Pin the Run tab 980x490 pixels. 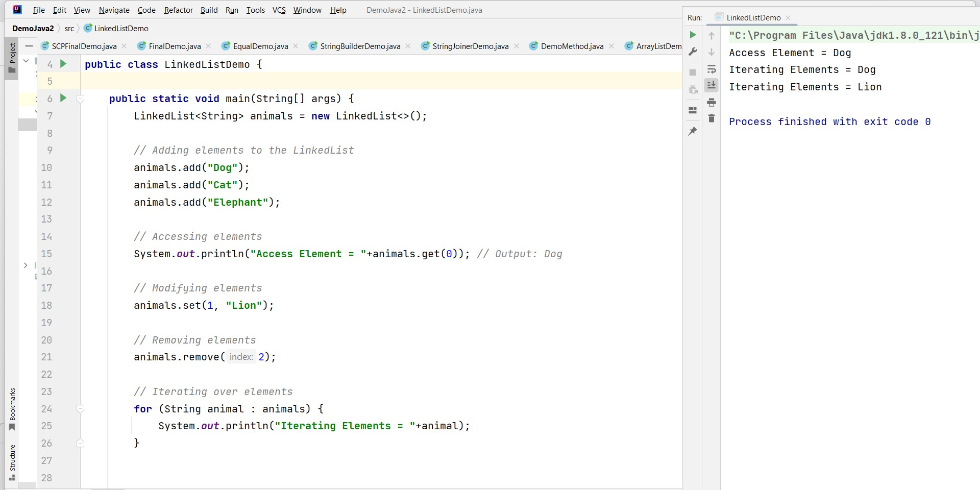click(x=693, y=131)
